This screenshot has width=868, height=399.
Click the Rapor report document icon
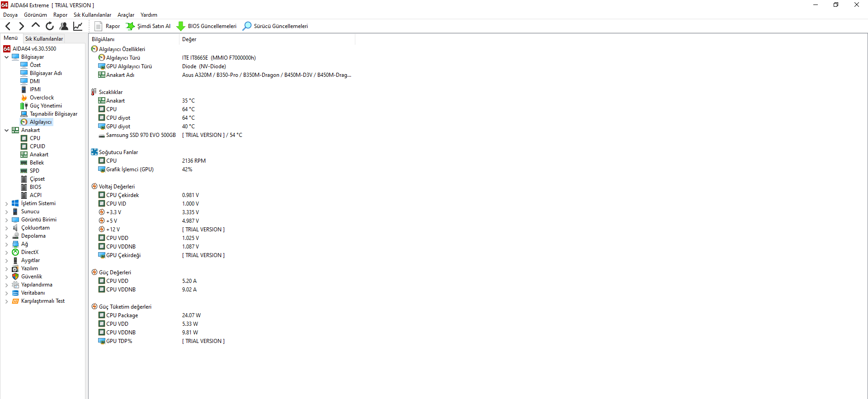click(98, 26)
